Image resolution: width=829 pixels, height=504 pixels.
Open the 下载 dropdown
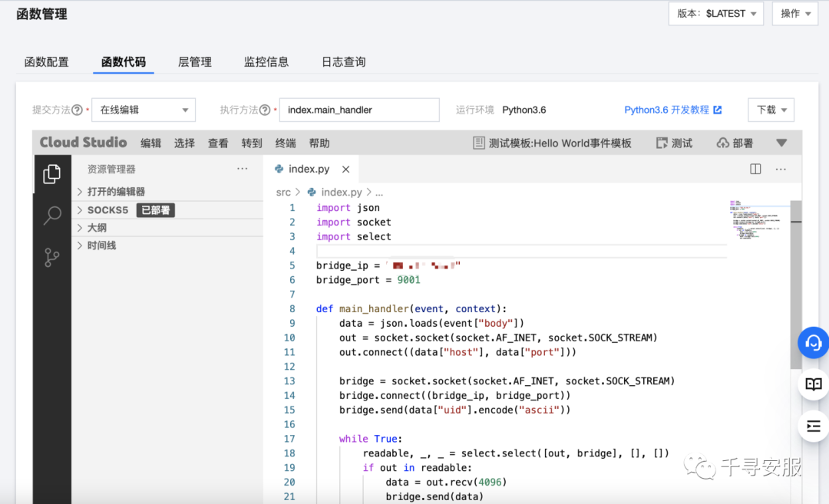click(771, 110)
